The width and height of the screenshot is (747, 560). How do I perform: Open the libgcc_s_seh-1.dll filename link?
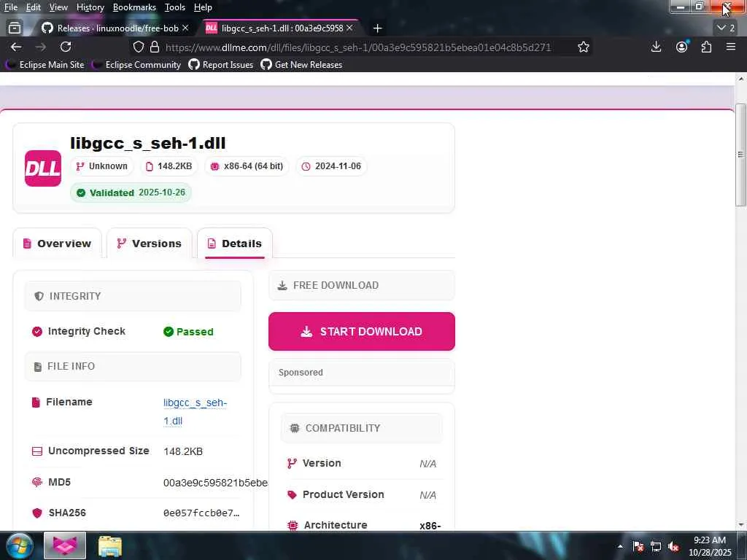pos(196,411)
